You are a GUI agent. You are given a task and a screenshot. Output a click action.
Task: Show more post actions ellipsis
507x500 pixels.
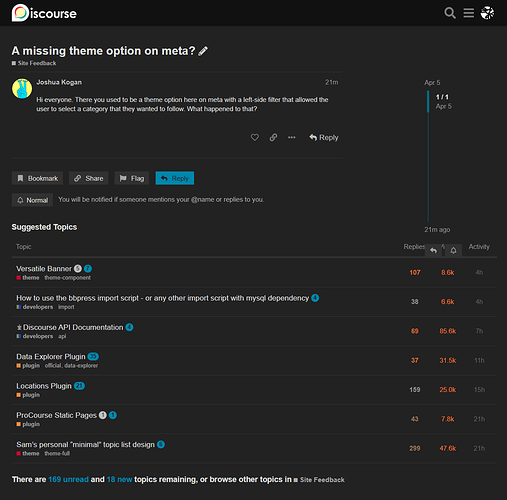(292, 137)
